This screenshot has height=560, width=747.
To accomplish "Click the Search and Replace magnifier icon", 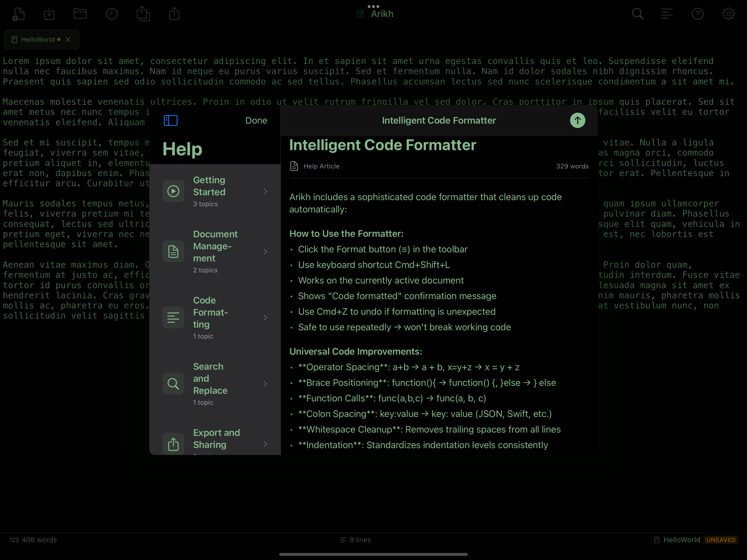I will point(173,384).
